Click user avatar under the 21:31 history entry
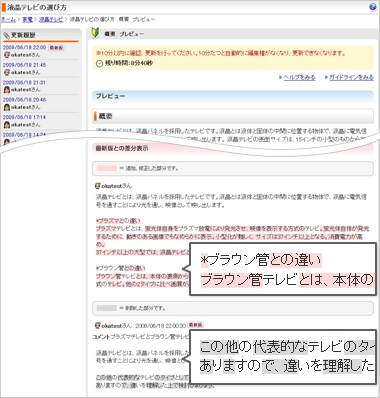This screenshot has width=380, height=398. (7, 90)
